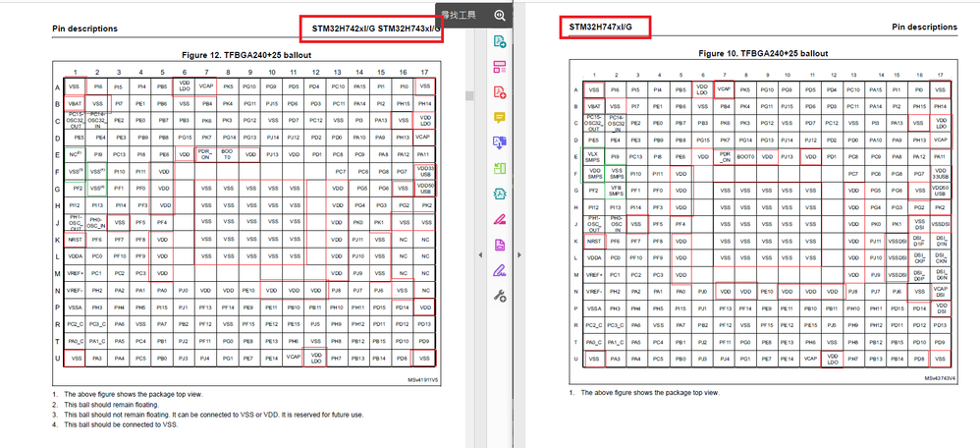Open the red Create PDF tool
Image resolution: width=980 pixels, height=448 pixels.
click(x=500, y=92)
